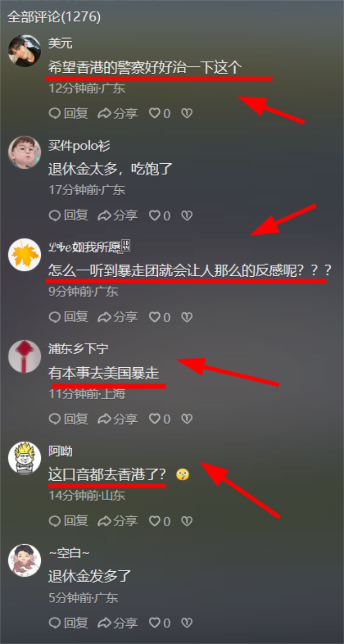Dislike 浦东乡下宁's comment with broken heart
This screenshot has height=644, width=344.
tap(187, 419)
